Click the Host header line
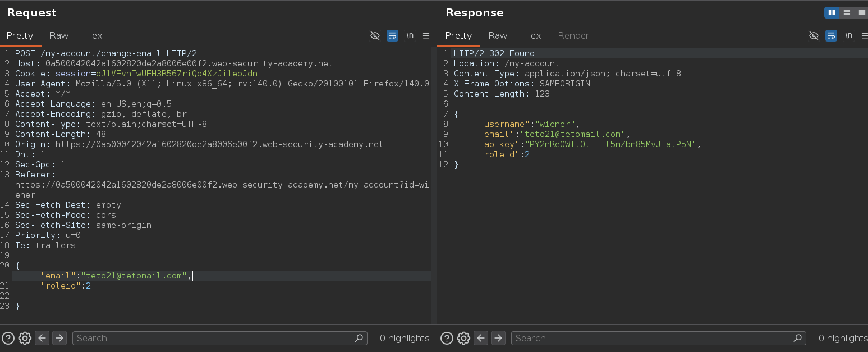Viewport: 868px width, 352px height. (x=174, y=63)
